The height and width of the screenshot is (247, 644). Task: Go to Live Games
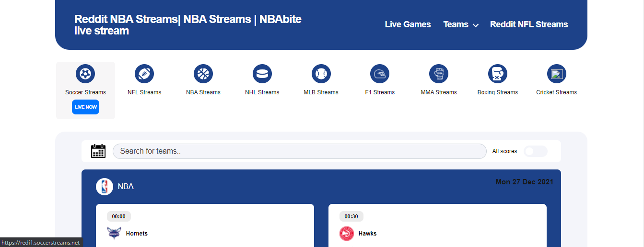point(408,24)
